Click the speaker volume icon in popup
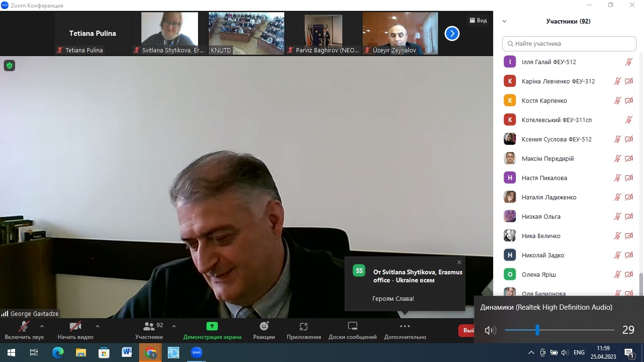The image size is (644, 362). point(490,330)
